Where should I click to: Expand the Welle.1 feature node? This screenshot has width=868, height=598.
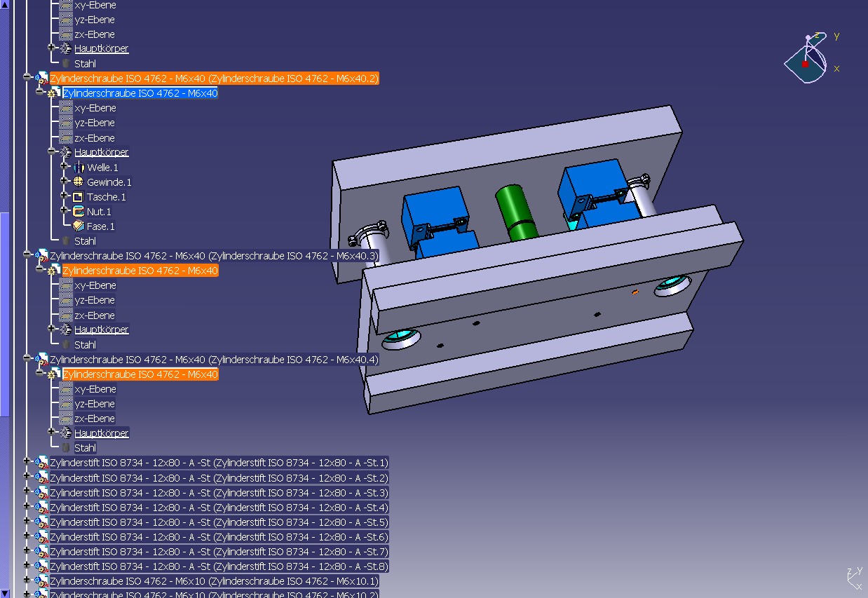coord(64,166)
